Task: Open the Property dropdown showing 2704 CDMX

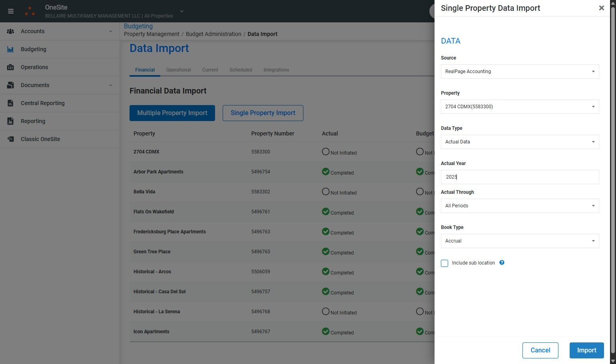Action: click(519, 107)
